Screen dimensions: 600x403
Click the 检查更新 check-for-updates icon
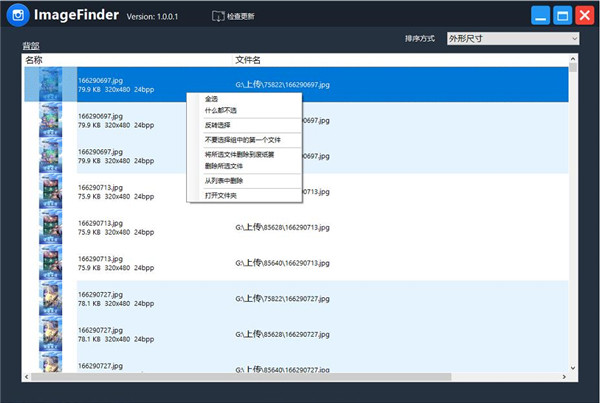click(x=219, y=16)
